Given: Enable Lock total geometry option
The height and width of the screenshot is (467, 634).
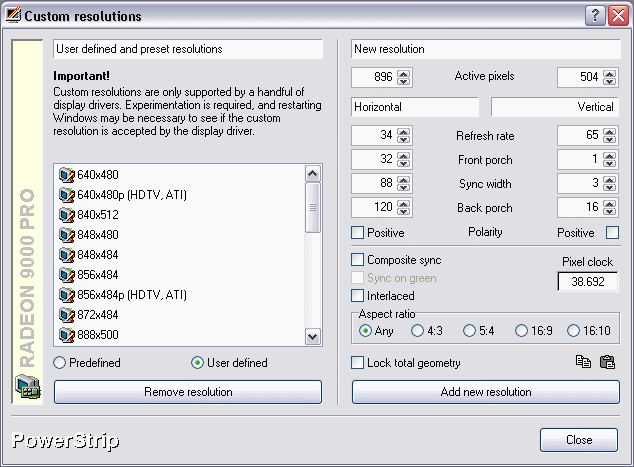Looking at the screenshot, I should pyautogui.click(x=358, y=363).
